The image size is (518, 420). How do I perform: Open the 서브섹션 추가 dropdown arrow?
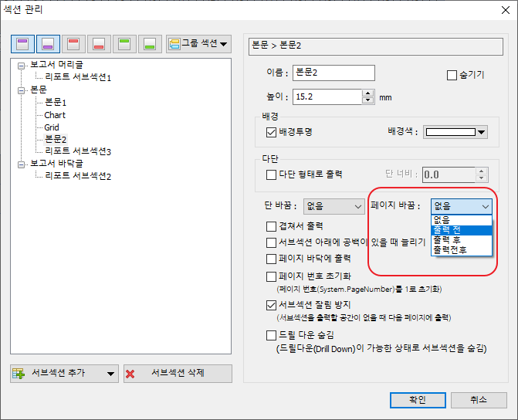click(x=110, y=374)
